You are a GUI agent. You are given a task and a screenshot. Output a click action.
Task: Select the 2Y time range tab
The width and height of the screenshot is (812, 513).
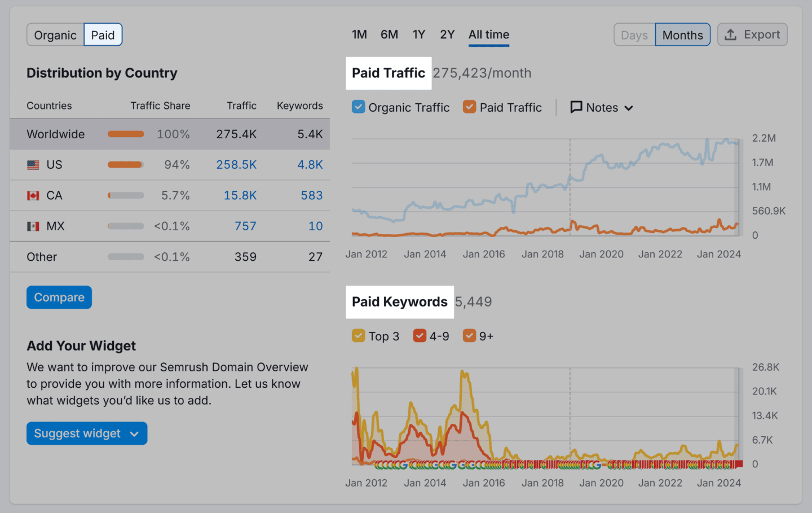pyautogui.click(x=447, y=34)
